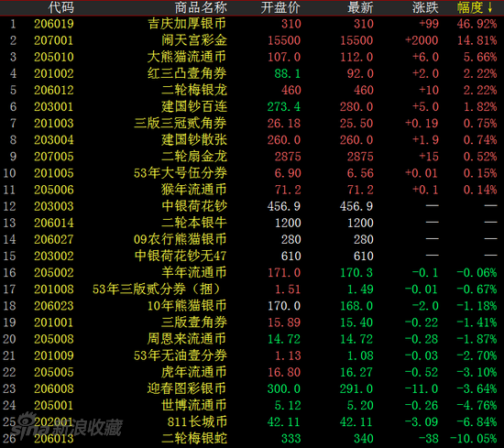Select product 闹天宫彩金
This screenshot has width=504, height=448.
click(194, 40)
